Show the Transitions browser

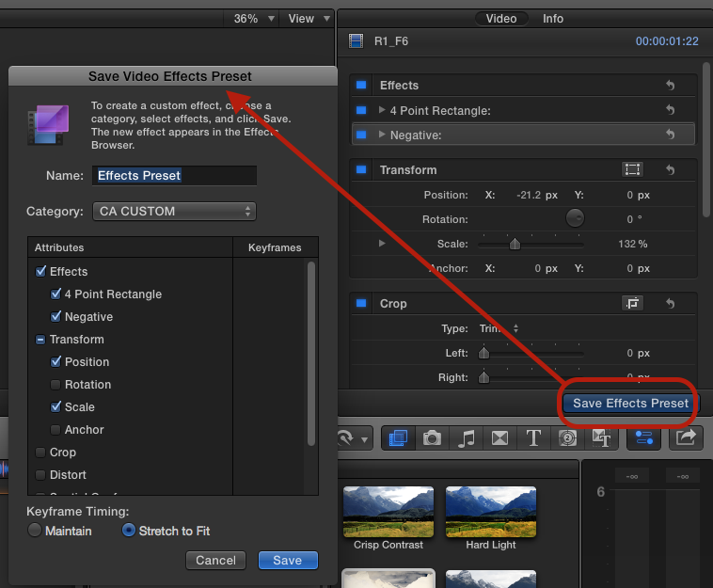tap(499, 437)
